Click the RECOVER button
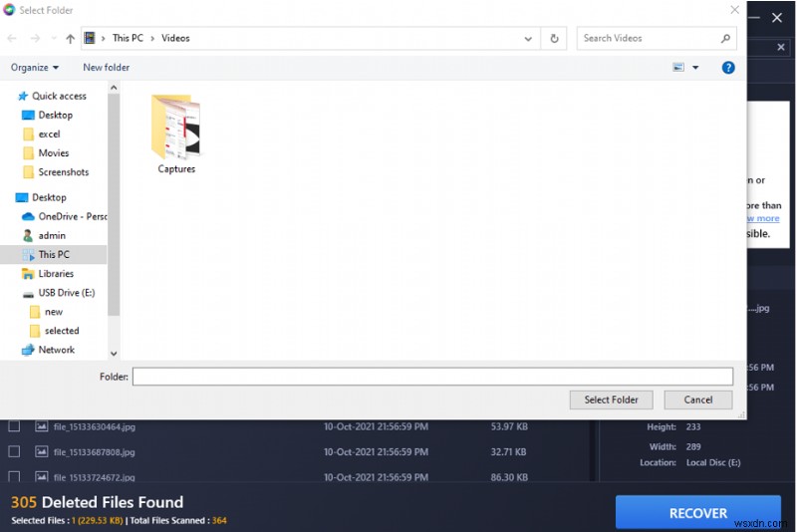 click(x=698, y=513)
